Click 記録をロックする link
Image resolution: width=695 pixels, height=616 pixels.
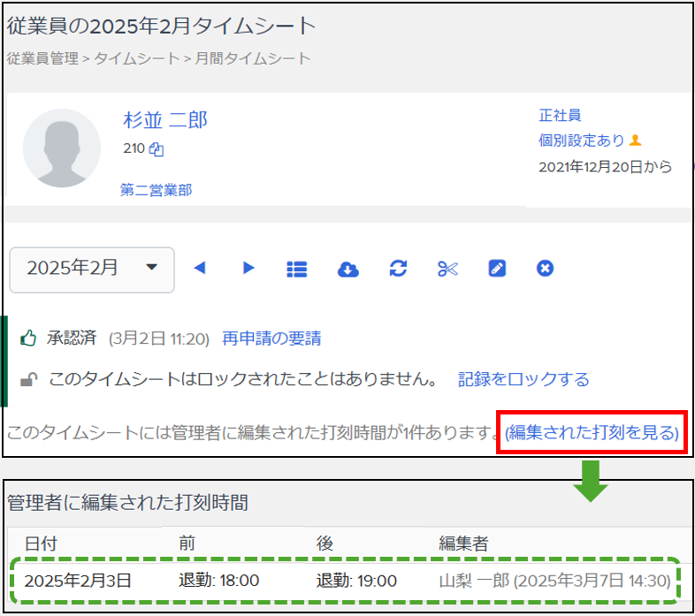pos(523,379)
